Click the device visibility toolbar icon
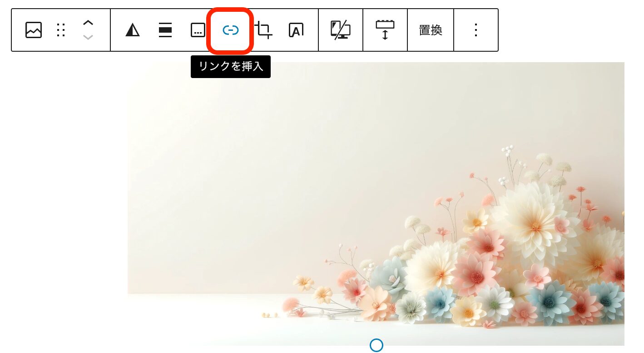Viewport: 644px width, 353px height. [x=341, y=30]
